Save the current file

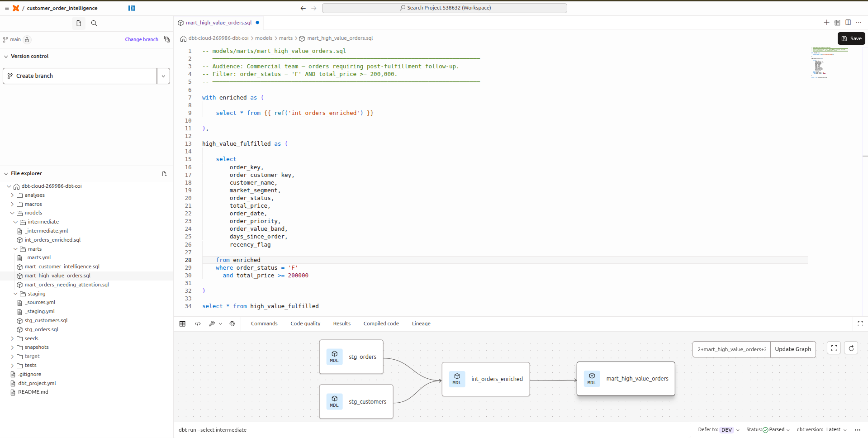(x=851, y=38)
